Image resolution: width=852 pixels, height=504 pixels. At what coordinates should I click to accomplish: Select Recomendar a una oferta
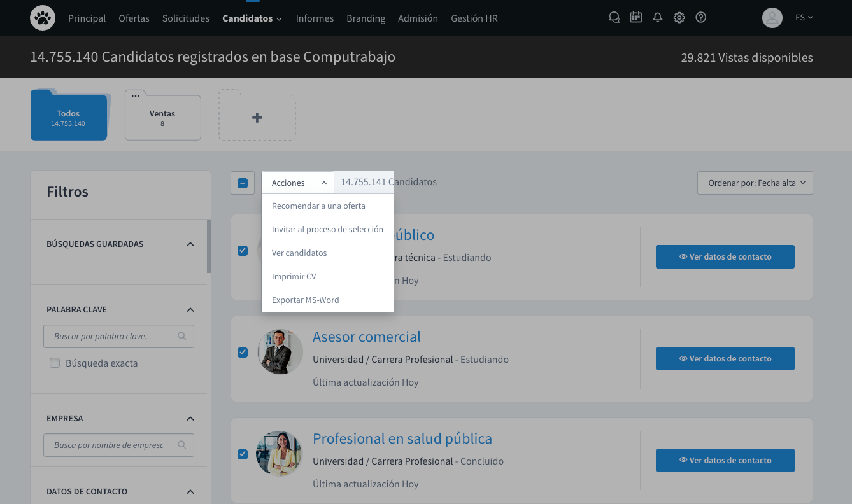click(x=318, y=206)
